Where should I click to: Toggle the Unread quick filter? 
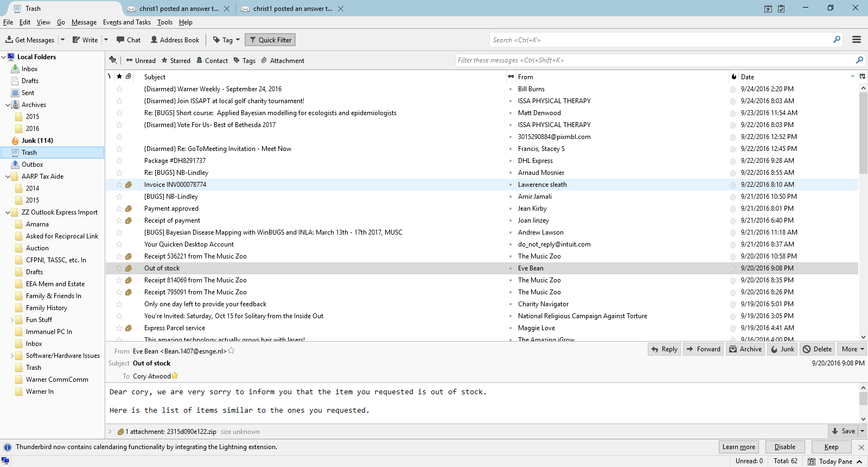141,60
